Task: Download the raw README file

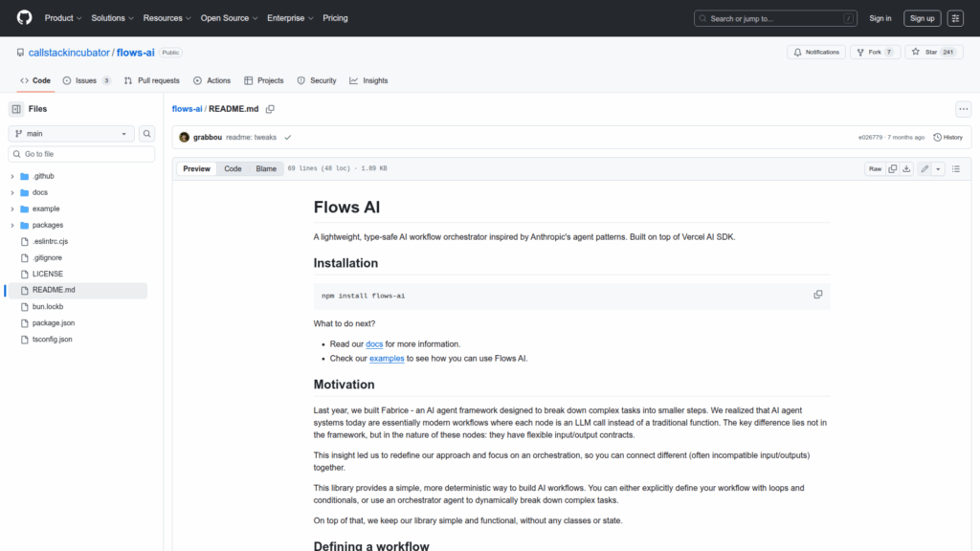Action: click(906, 168)
